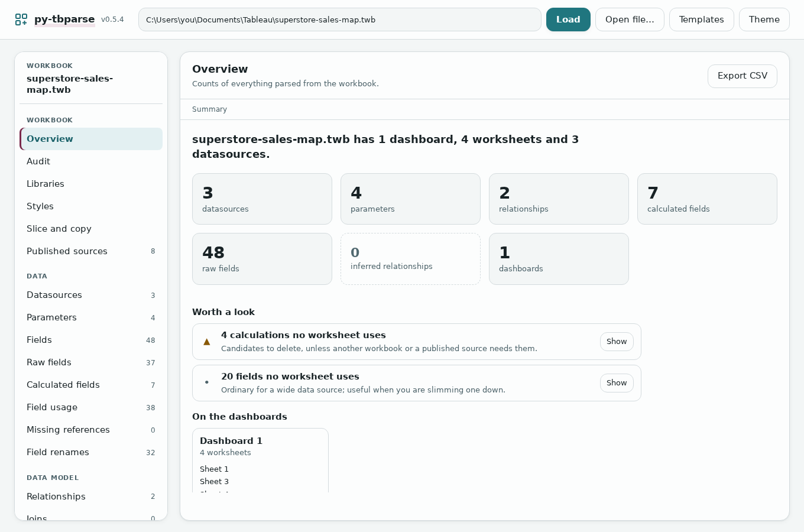Open the Styles page
The width and height of the screenshot is (804, 532).
click(91, 206)
